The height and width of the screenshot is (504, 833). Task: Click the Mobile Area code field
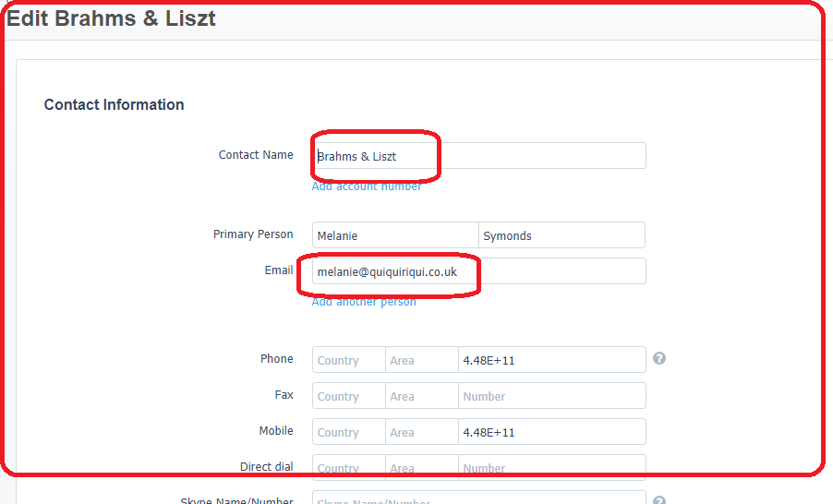pos(422,432)
